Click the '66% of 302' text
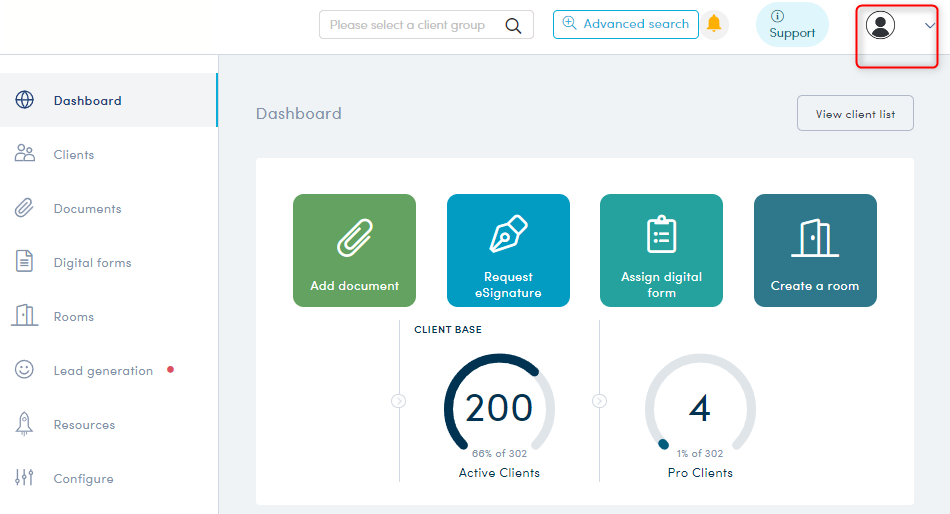The image size is (950, 514). click(499, 453)
